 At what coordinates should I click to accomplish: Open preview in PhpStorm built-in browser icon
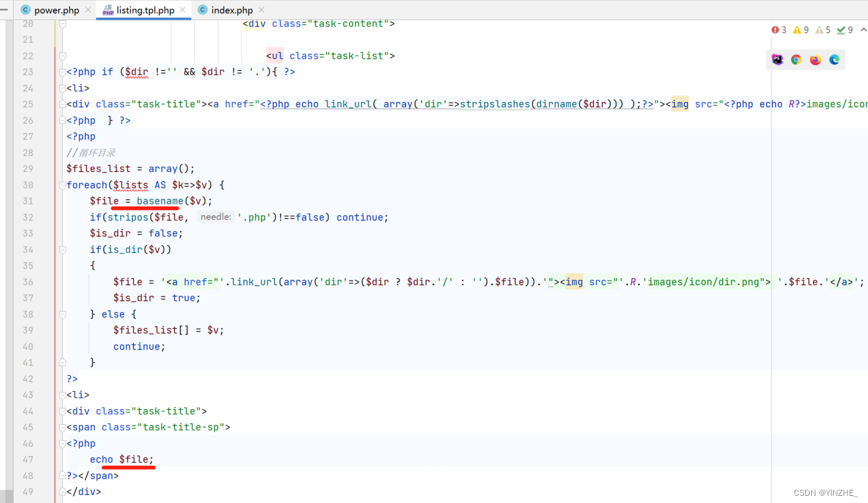[777, 60]
